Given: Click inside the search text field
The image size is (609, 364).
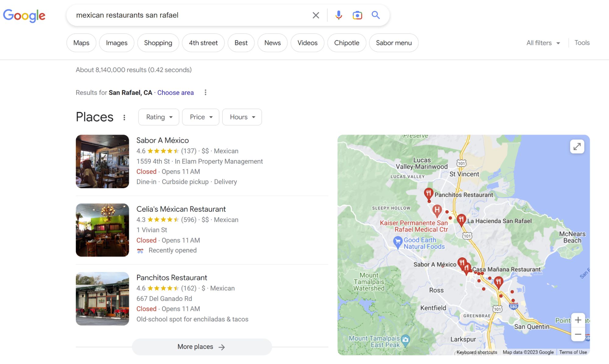Looking at the screenshot, I should point(189,15).
